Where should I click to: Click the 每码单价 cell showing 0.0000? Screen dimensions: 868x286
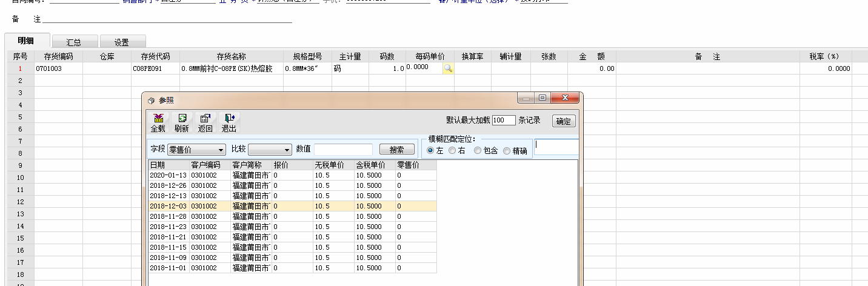tap(424, 68)
